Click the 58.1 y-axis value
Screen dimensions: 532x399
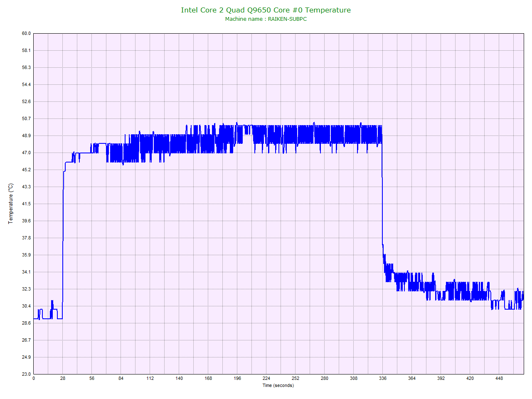point(26,50)
